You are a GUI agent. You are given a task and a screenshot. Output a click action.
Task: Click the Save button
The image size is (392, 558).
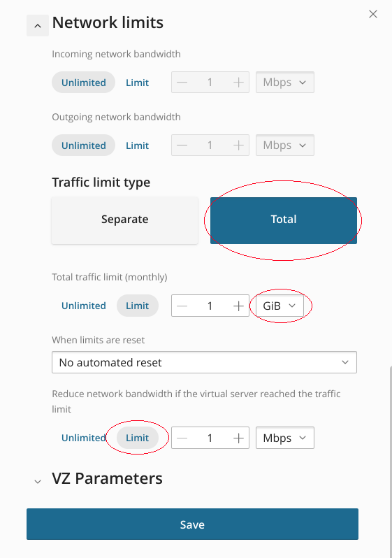pyautogui.click(x=192, y=524)
